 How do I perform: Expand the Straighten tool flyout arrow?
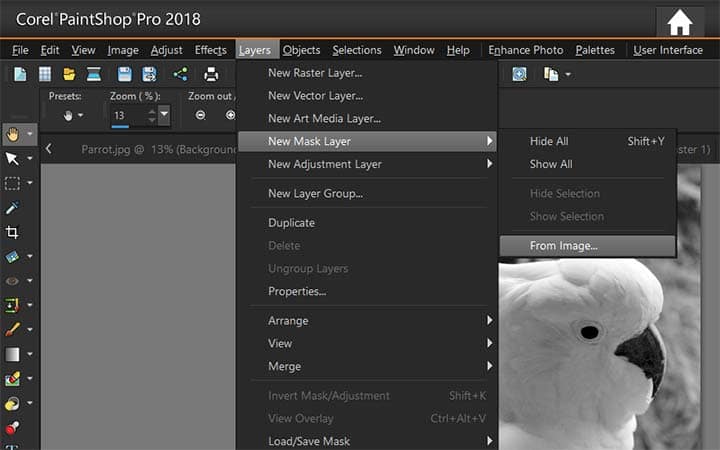30,256
